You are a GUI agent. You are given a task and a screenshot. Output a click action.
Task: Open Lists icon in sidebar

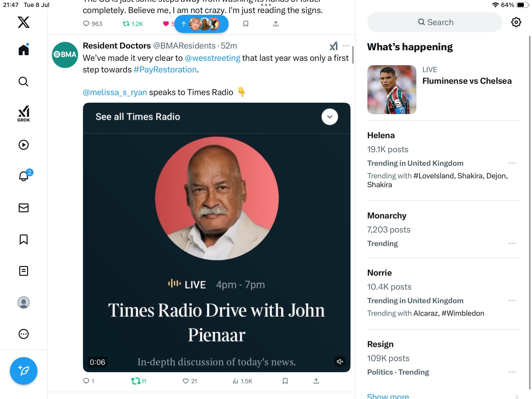pyautogui.click(x=24, y=271)
